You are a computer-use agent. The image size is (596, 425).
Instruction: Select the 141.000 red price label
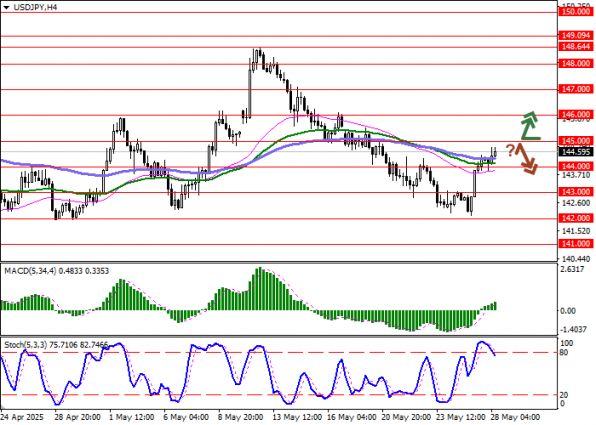pos(575,244)
